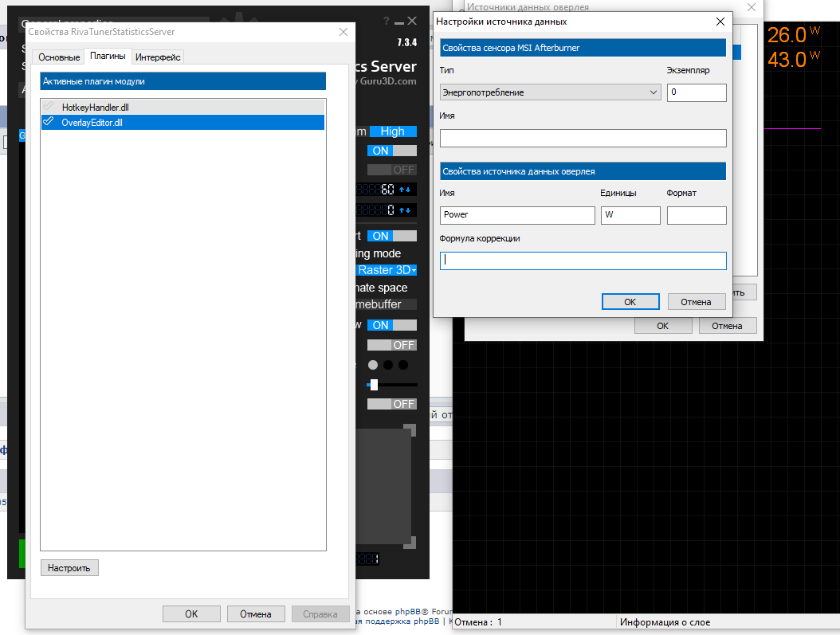Close the Источники данных оверлея window
Viewport: 840px width, 635px height.
752,7
